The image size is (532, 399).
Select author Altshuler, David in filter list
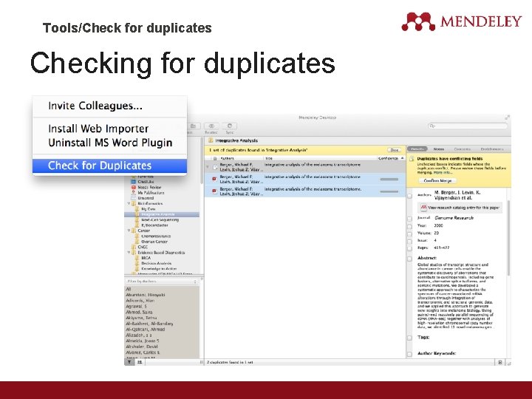point(142,347)
